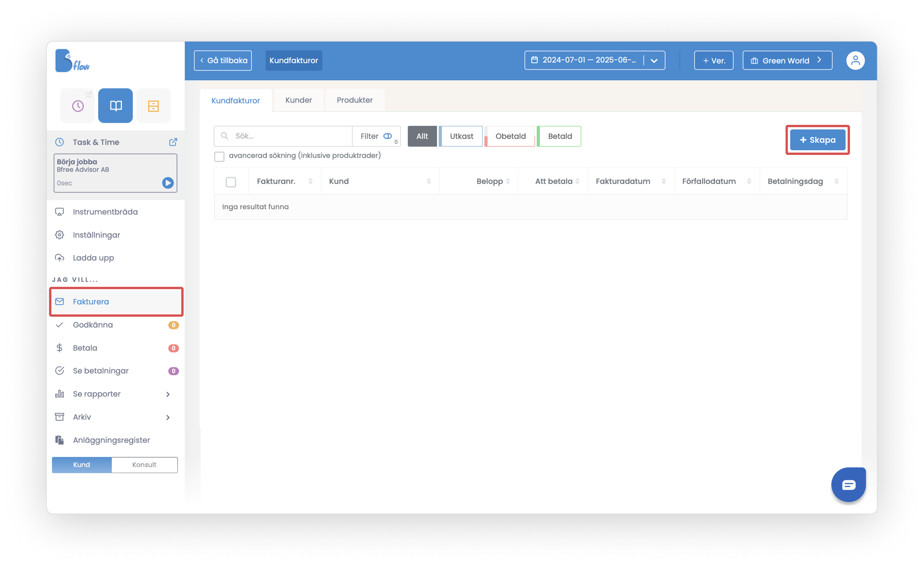Open the fiscal year date range dropdown
The height and width of the screenshot is (566, 924).
point(654,60)
